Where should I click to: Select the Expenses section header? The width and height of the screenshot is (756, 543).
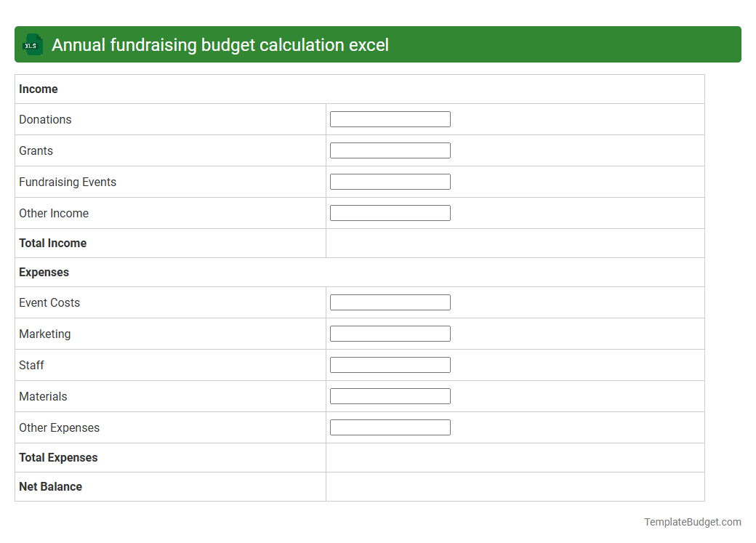pyautogui.click(x=44, y=272)
